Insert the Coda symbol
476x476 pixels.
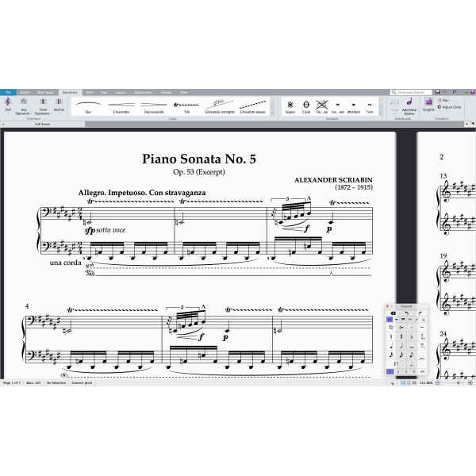tap(306, 107)
